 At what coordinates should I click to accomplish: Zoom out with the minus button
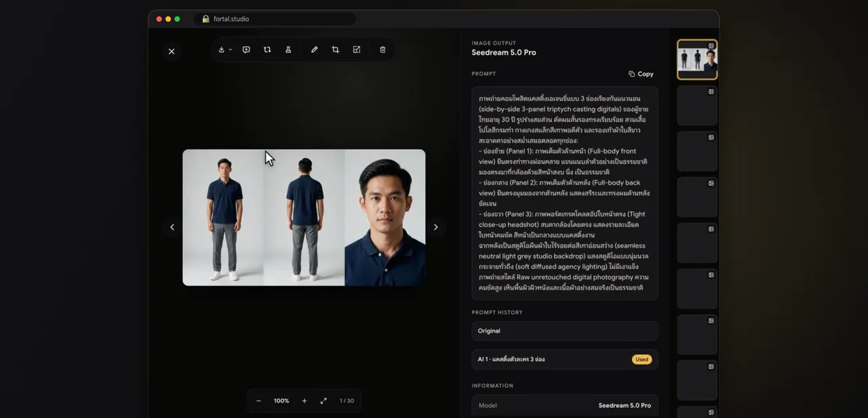[258, 401]
